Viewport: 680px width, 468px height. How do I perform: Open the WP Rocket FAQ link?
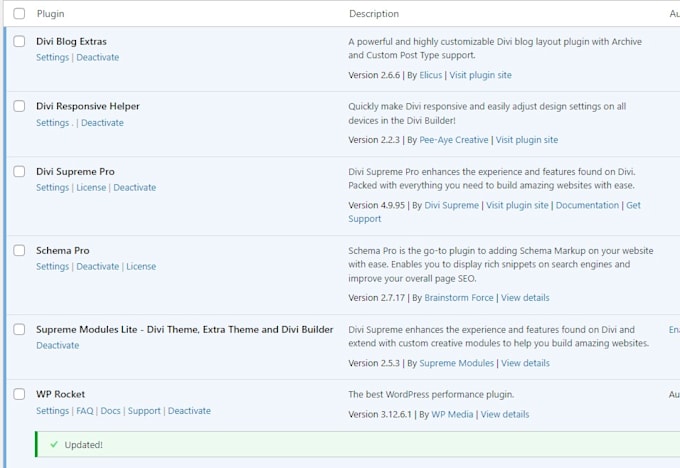[x=85, y=411]
